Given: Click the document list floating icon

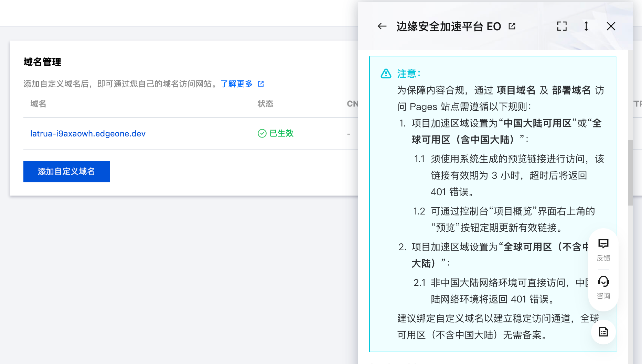Looking at the screenshot, I should point(603,332).
